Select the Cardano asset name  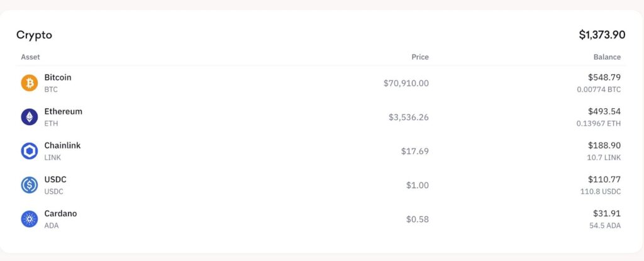(x=60, y=213)
